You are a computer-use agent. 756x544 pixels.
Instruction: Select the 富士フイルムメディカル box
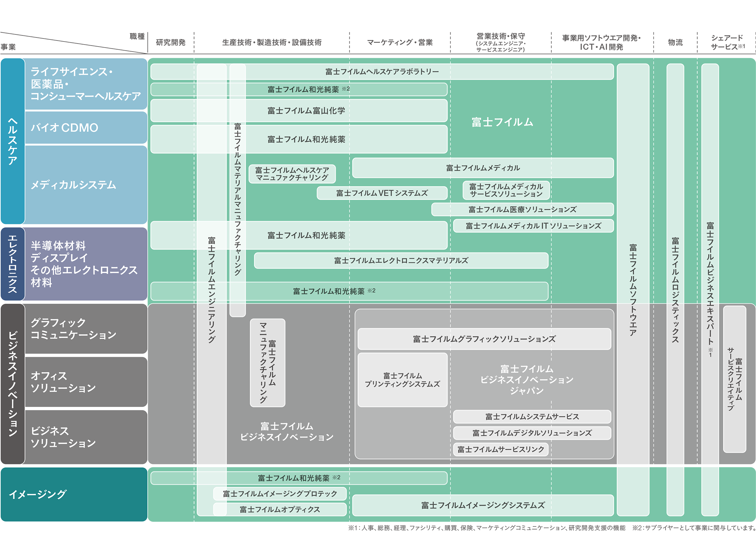click(483, 168)
